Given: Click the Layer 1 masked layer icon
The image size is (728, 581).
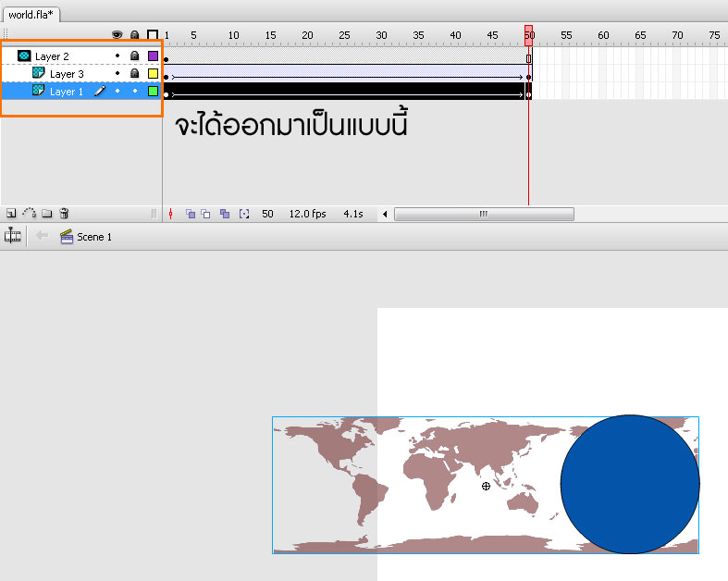Looking at the screenshot, I should 39,90.
